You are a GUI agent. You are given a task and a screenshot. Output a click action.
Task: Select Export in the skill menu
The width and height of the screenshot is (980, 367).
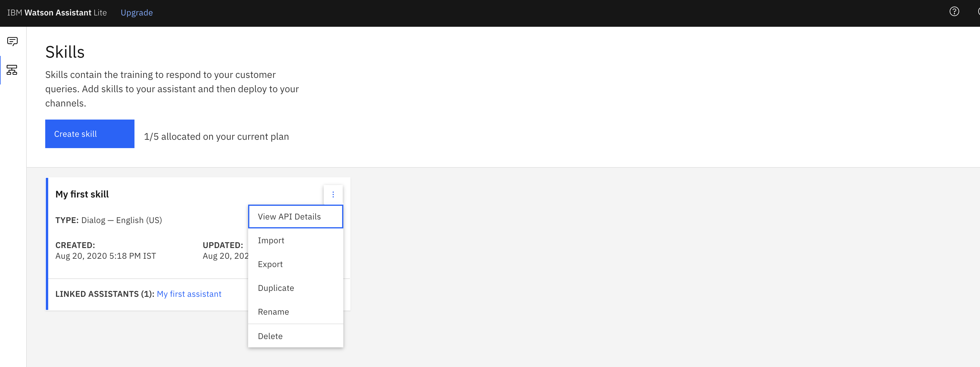click(296, 264)
